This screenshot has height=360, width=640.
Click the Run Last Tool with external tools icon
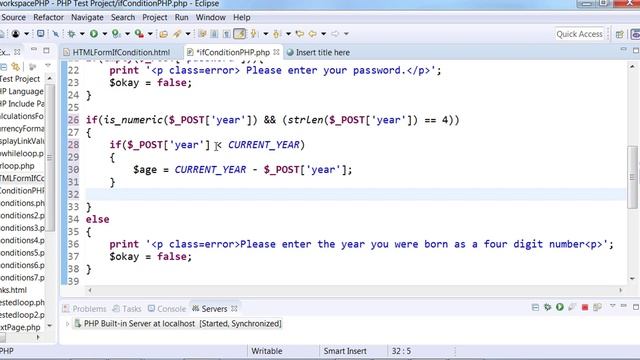tap(139, 34)
